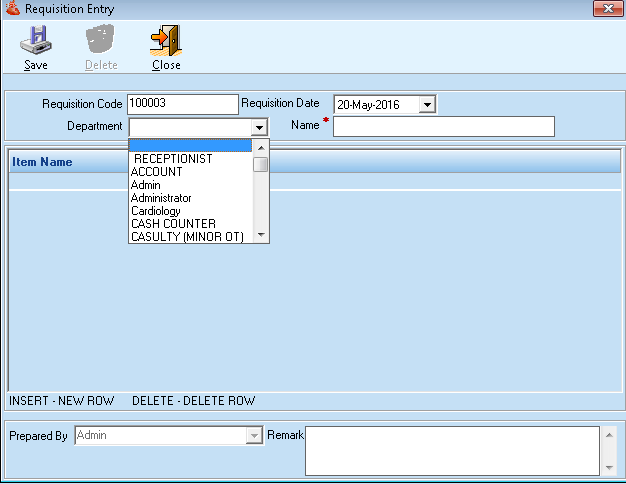
Task: Click the app icon in title bar
Action: coord(12,9)
